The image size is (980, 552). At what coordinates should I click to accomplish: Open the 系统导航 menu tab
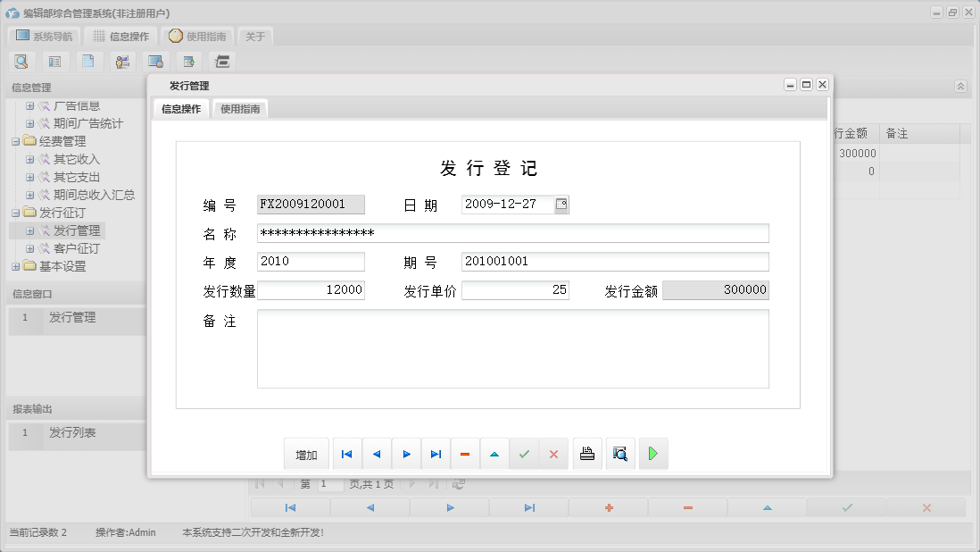click(x=45, y=36)
